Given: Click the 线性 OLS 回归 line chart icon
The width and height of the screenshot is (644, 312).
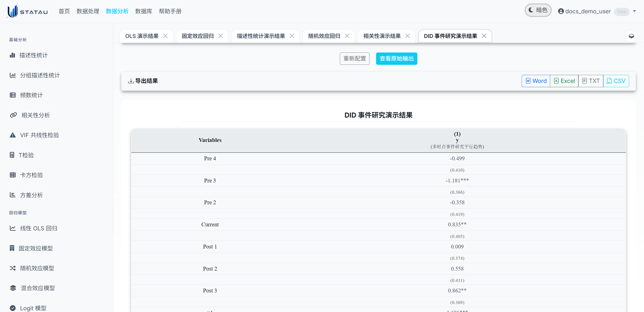Looking at the screenshot, I should [x=13, y=228].
